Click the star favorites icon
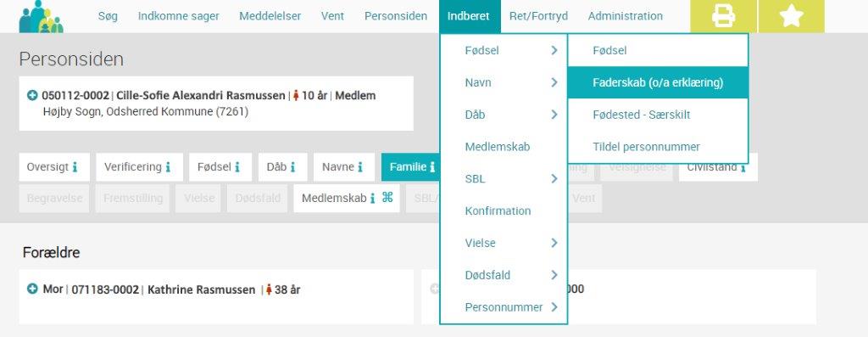 pos(791,16)
